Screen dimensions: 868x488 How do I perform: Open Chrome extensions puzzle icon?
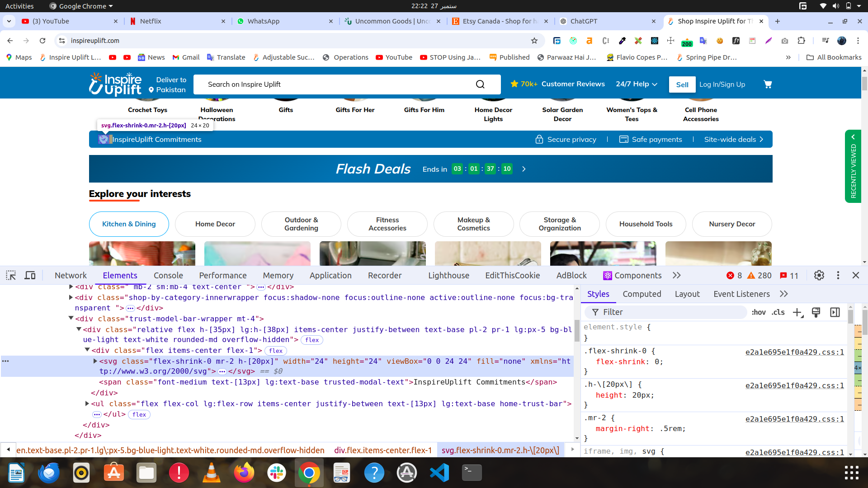coord(801,41)
